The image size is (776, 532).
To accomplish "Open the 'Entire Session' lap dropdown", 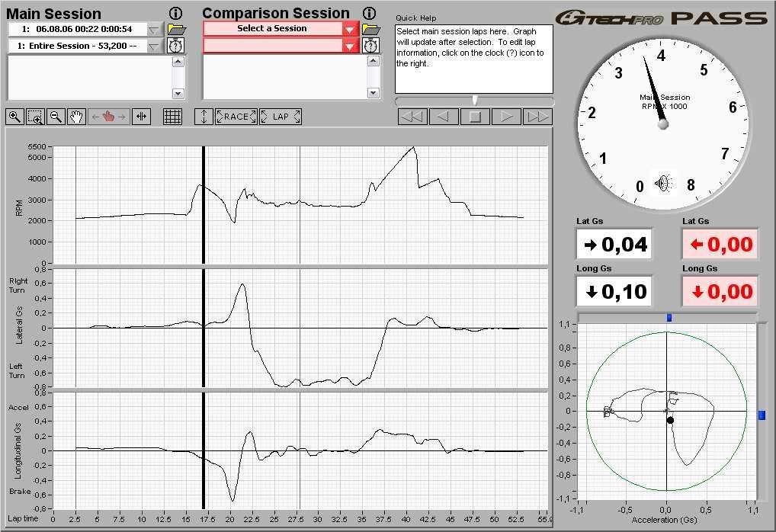I will [x=155, y=46].
